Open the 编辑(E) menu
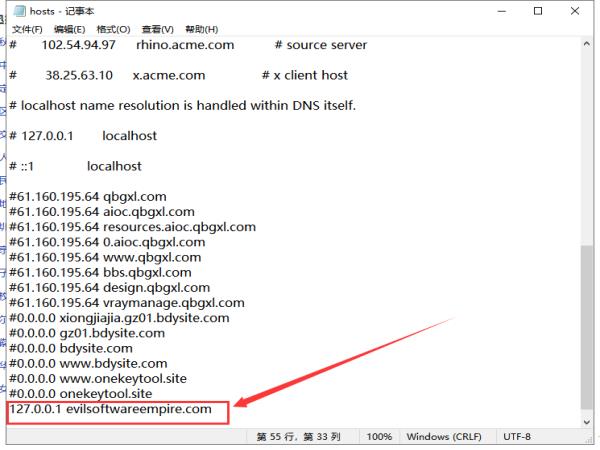This screenshot has height=450, width=600. 69,29
